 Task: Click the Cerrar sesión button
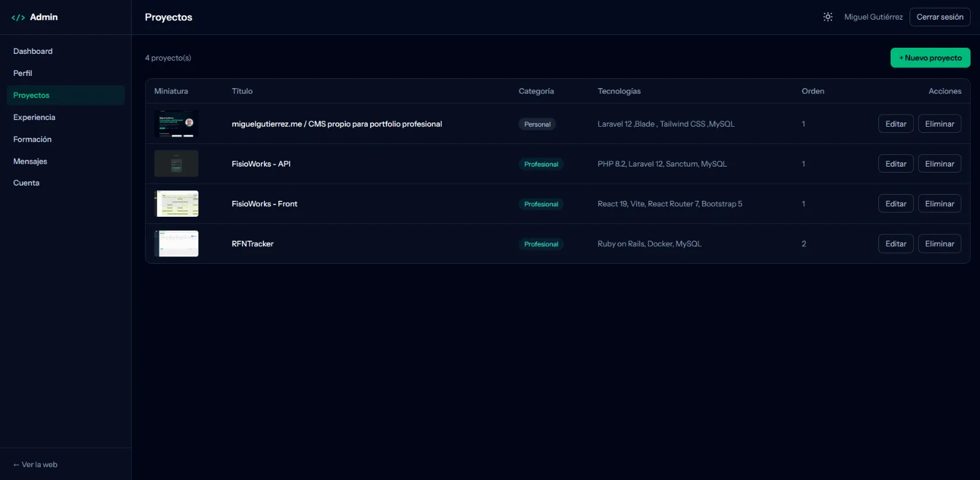(940, 17)
